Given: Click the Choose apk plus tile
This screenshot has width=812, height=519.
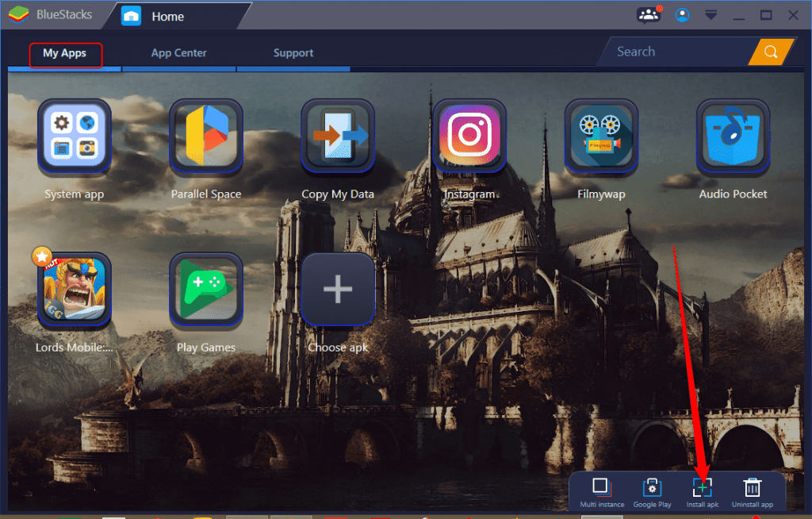Looking at the screenshot, I should (x=338, y=290).
